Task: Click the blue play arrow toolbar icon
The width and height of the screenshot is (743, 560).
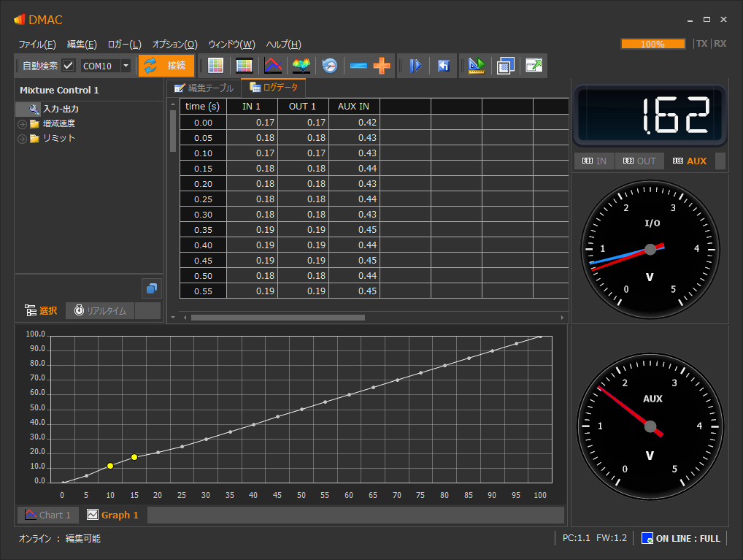Action: pos(415,66)
